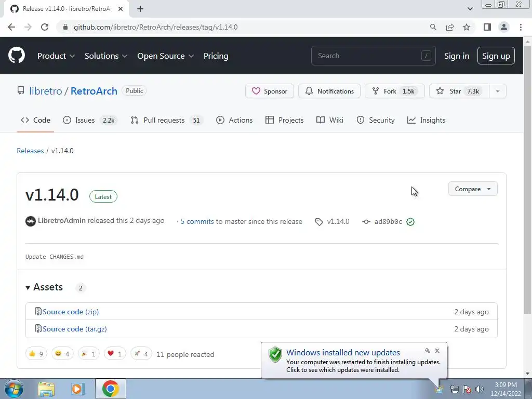Bookmark this page with the star icon
Screen dimensions: 532x399
pos(467,27)
